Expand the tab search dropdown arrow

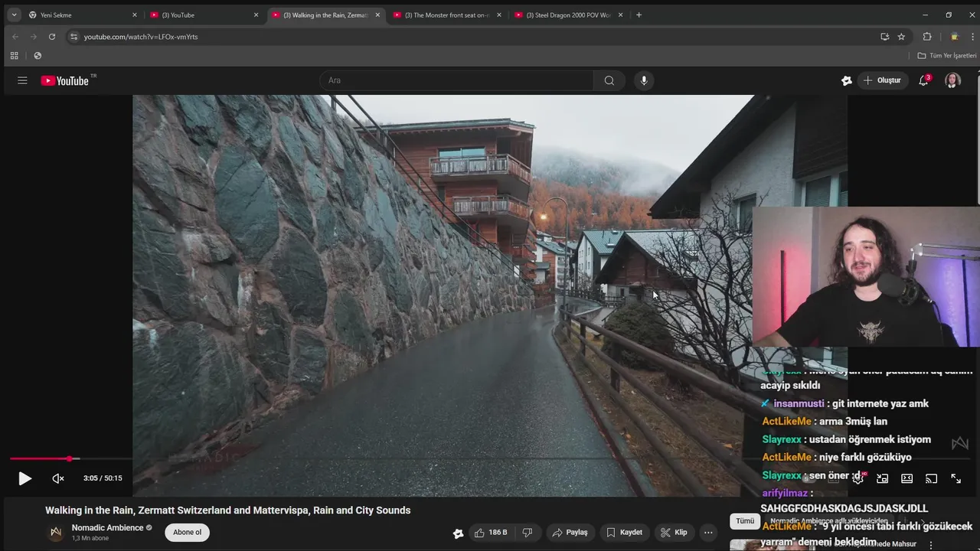(14, 15)
